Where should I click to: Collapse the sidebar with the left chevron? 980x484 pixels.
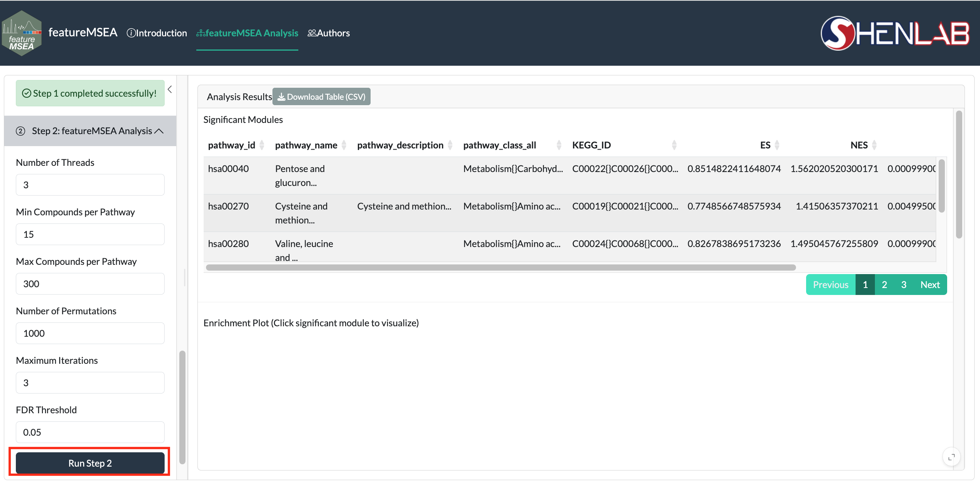(x=170, y=89)
